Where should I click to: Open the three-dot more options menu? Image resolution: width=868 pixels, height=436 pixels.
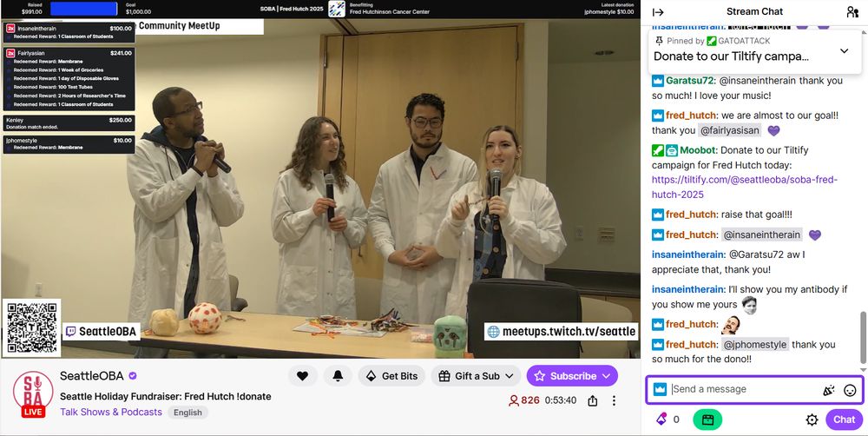[x=614, y=400]
